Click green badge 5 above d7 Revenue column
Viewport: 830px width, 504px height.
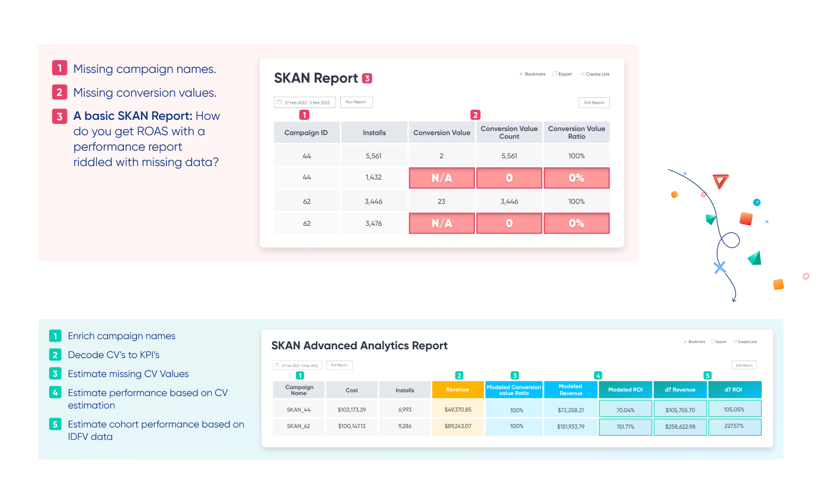(x=707, y=375)
